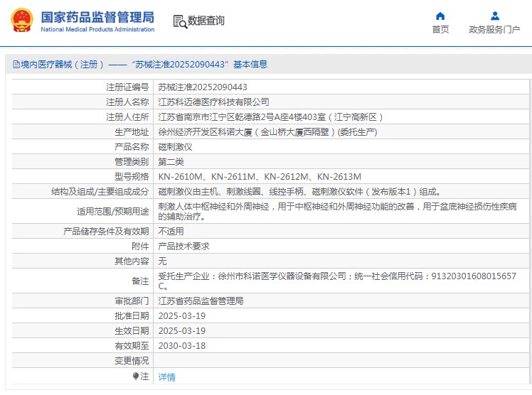The width and height of the screenshot is (532, 395).
Task: Open the 首页 menu item
Action: tap(440, 29)
